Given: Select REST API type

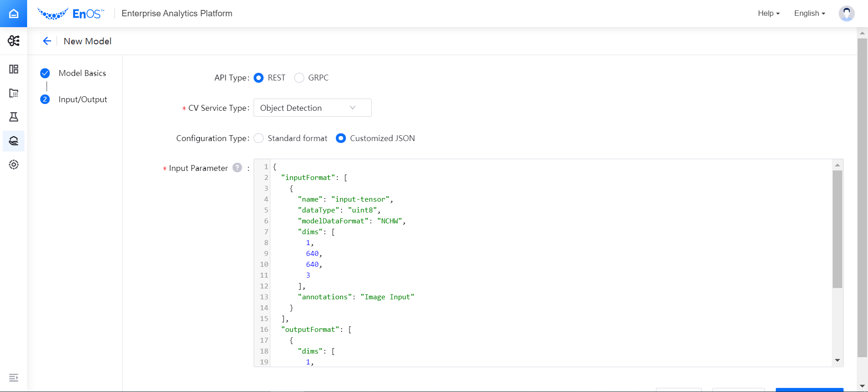Looking at the screenshot, I should [x=259, y=78].
